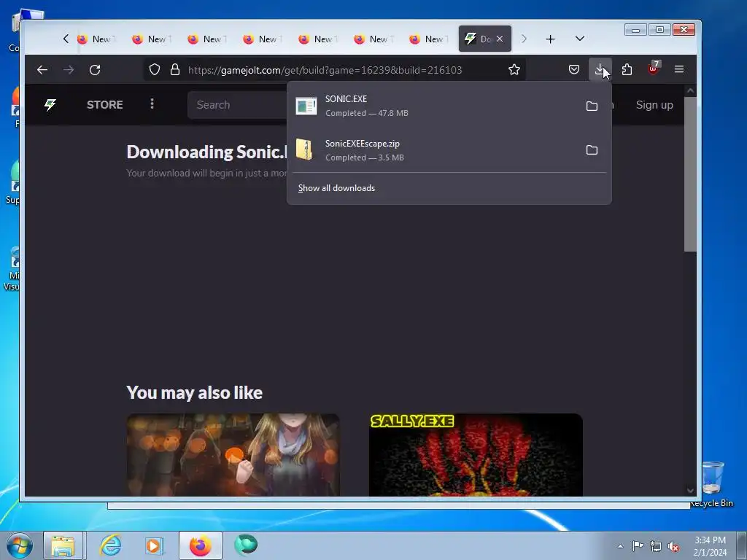Open the Game Jolt three-dot more menu

click(x=152, y=104)
